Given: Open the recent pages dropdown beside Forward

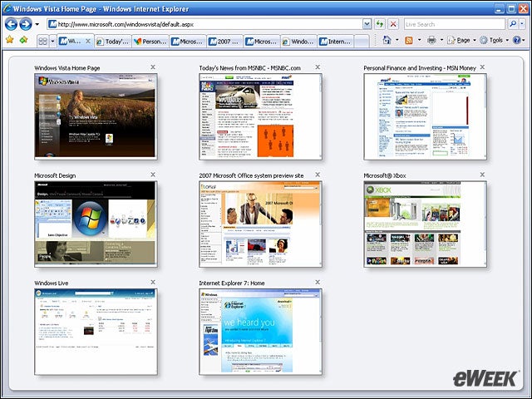Looking at the screenshot, I should point(37,24).
